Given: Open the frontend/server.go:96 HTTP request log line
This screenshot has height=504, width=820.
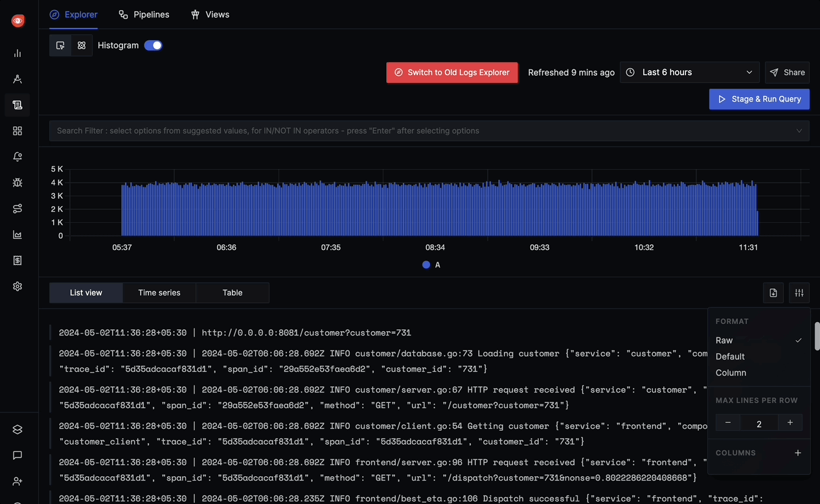Looking at the screenshot, I should tap(379, 470).
